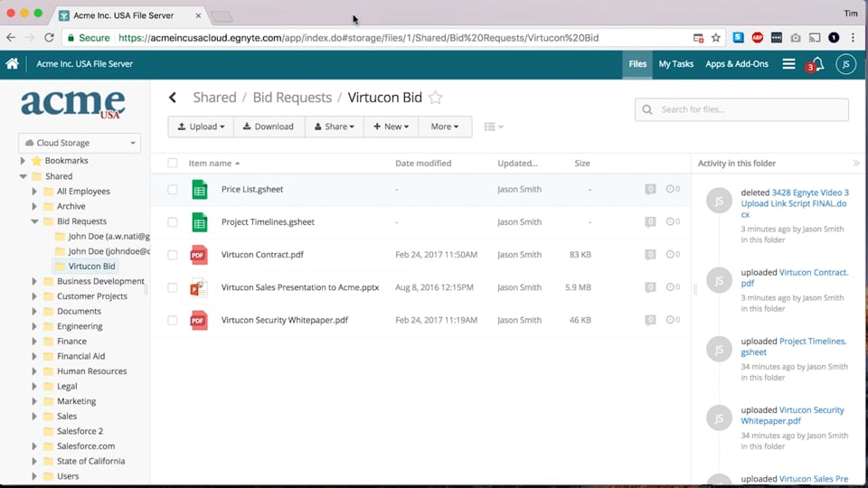Viewport: 868px width, 488px height.
Task: Collapse the activity panel with double-arrow icon
Action: [856, 164]
